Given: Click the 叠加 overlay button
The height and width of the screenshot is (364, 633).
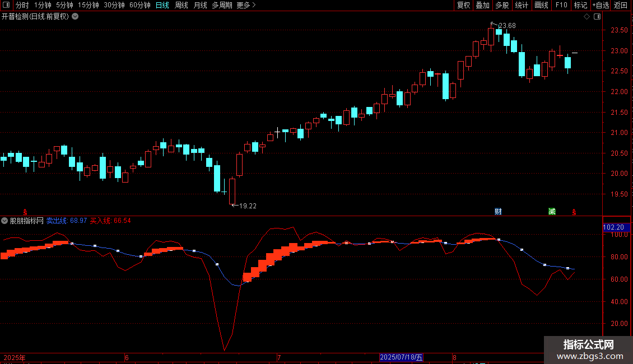Looking at the screenshot, I should 483,5.
